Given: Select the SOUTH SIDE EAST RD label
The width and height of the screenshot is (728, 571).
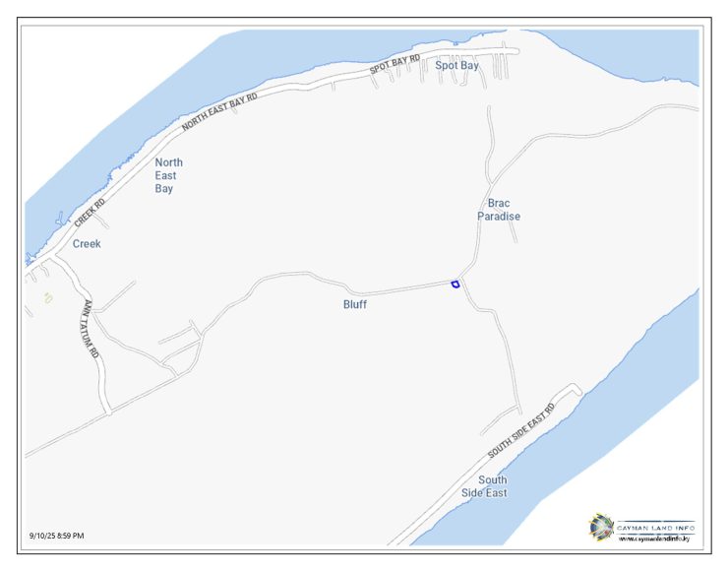Looking at the screenshot, I should pyautogui.click(x=521, y=430).
